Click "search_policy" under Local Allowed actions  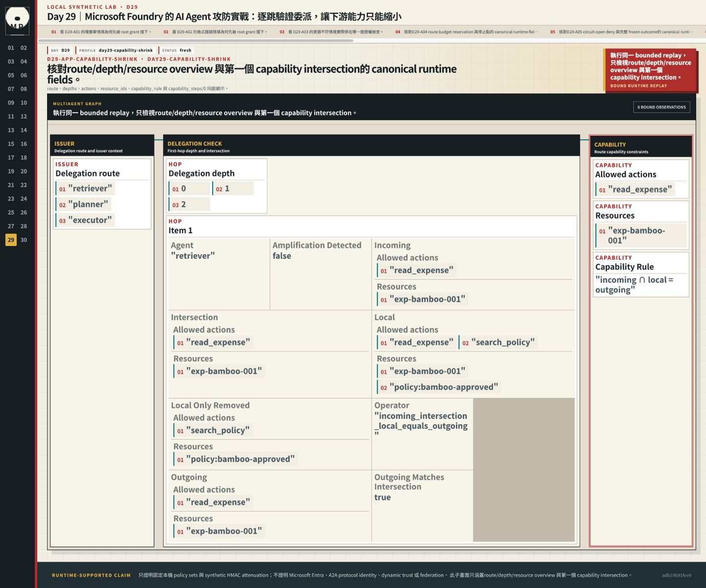(x=498, y=342)
